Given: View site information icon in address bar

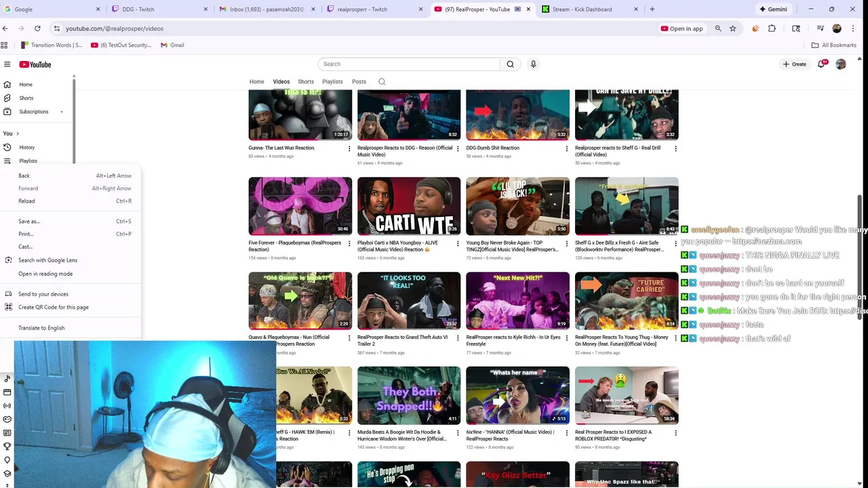Looking at the screenshot, I should click(57, 28).
